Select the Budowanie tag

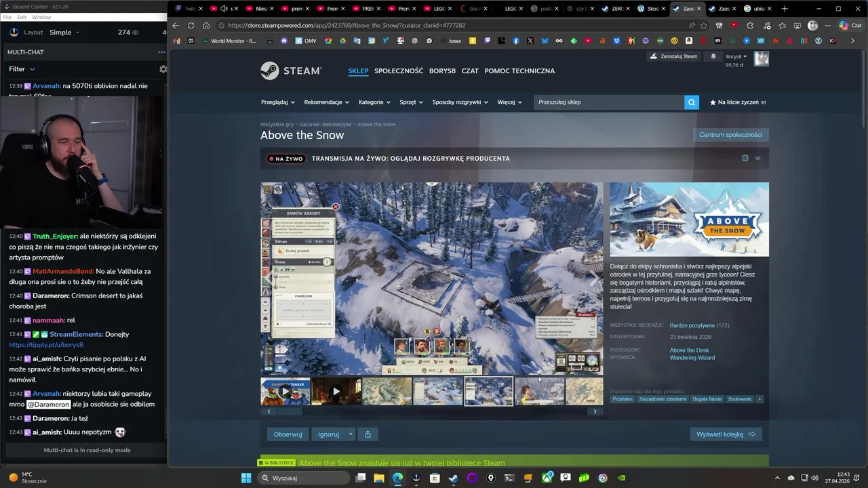click(740, 399)
